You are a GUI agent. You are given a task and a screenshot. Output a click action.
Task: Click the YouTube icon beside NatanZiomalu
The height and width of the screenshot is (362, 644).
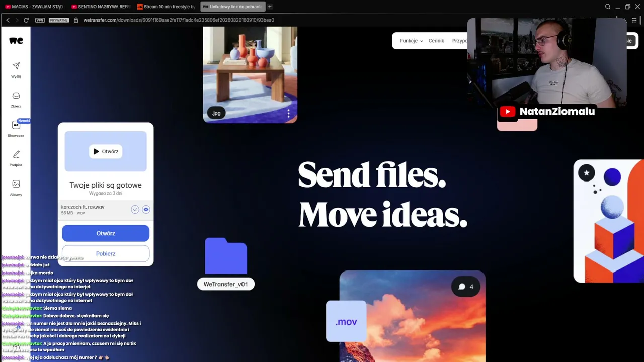[x=507, y=112]
